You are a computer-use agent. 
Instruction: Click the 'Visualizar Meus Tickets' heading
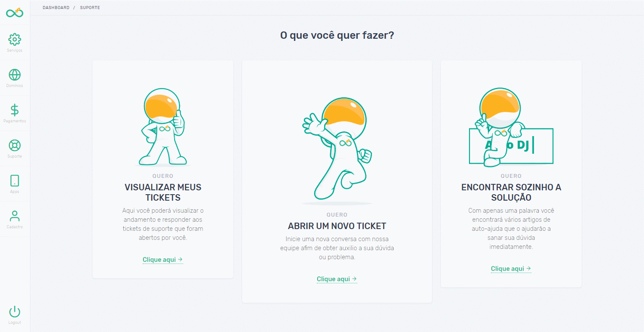[x=163, y=192]
